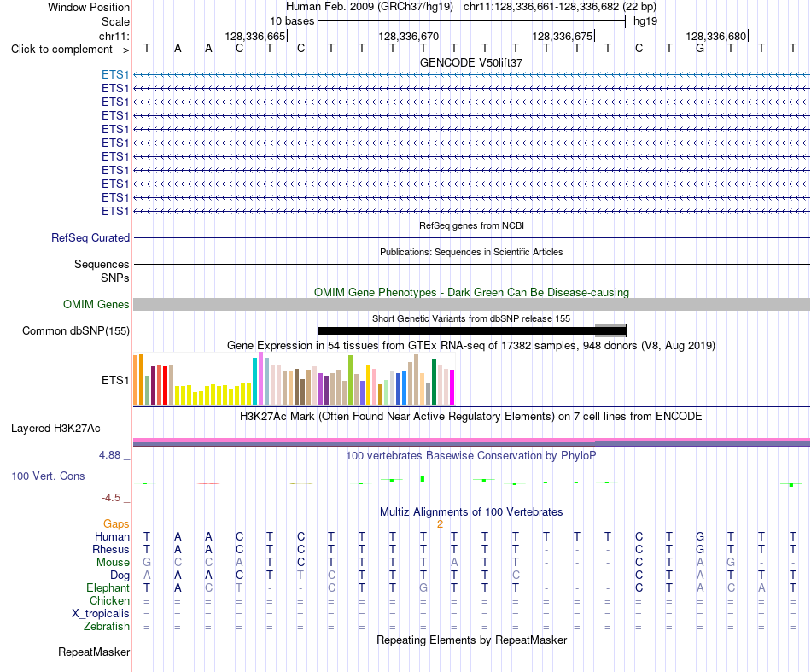The height and width of the screenshot is (672, 811).
Task: Click '100 vertebrates Basewise Conservation by PhyloP' title
Action: (x=471, y=456)
